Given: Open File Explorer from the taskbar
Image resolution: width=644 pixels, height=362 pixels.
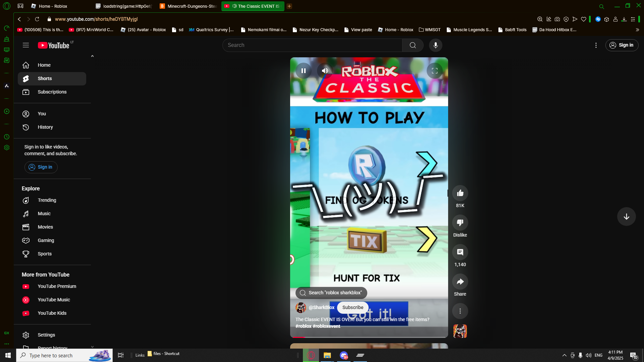Looking at the screenshot, I should tap(327, 355).
